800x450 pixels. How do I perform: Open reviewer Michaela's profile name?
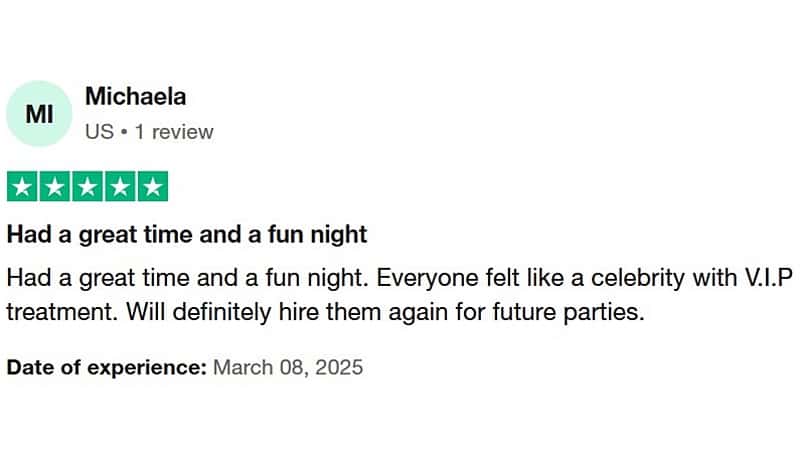pyautogui.click(x=135, y=97)
